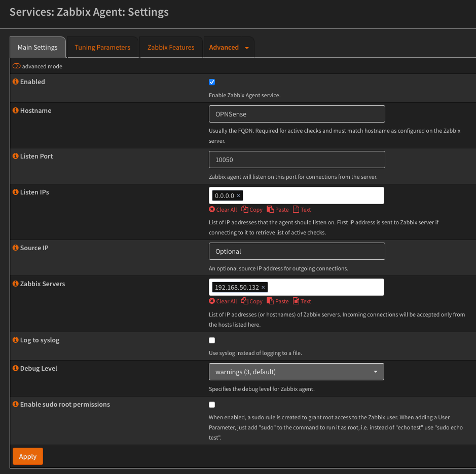Click Clear All under the Zabbix Servers field
This screenshot has width=476, height=474.
coord(223,301)
